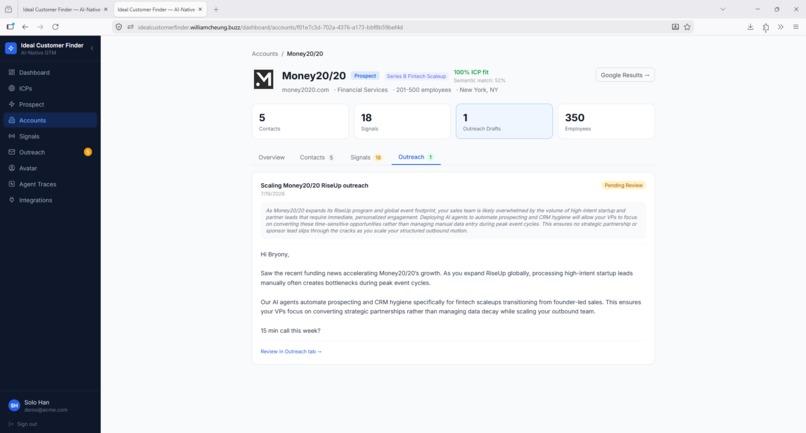Open the workspace icon left of back arrow
The width and height of the screenshot is (806, 433).
(x=10, y=26)
